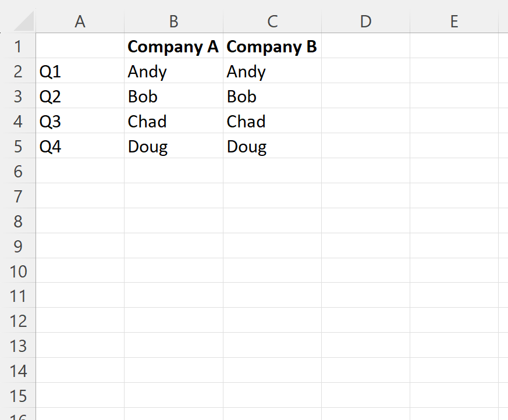Select row 5 header
The image size is (508, 420).
pos(18,146)
